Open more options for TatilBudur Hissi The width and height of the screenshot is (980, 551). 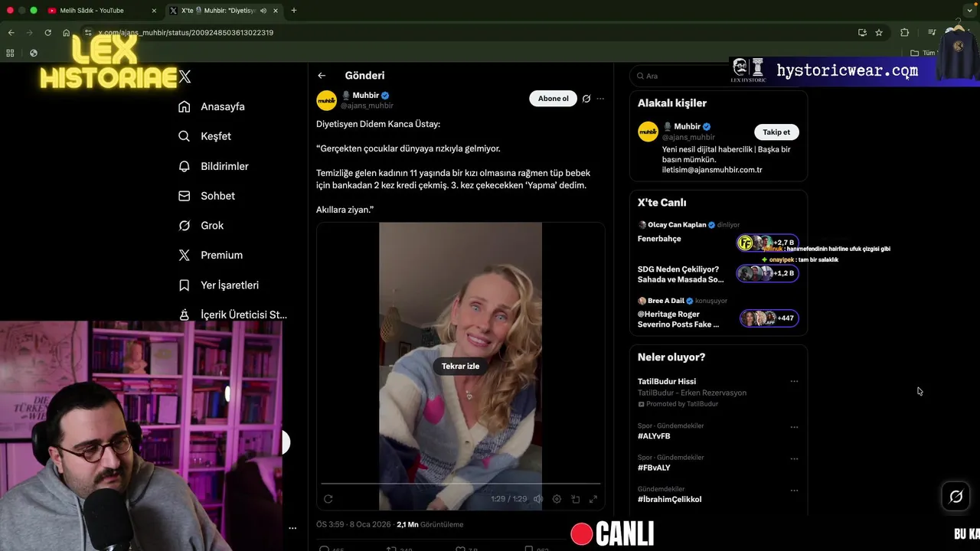794,381
